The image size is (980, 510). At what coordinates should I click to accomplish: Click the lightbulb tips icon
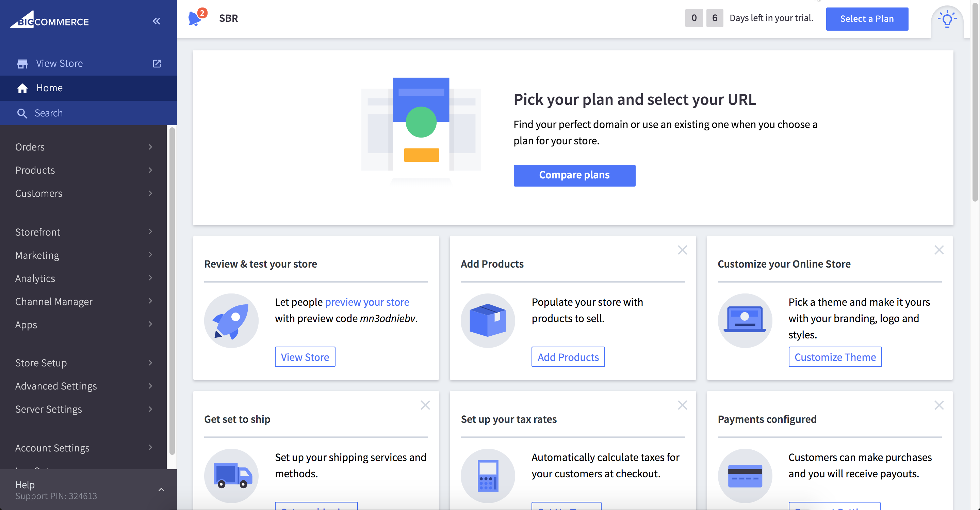(x=947, y=19)
